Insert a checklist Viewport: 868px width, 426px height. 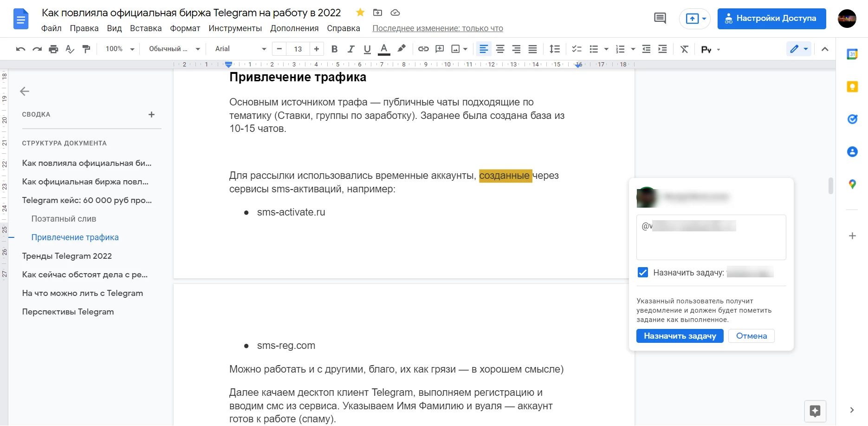[577, 49]
